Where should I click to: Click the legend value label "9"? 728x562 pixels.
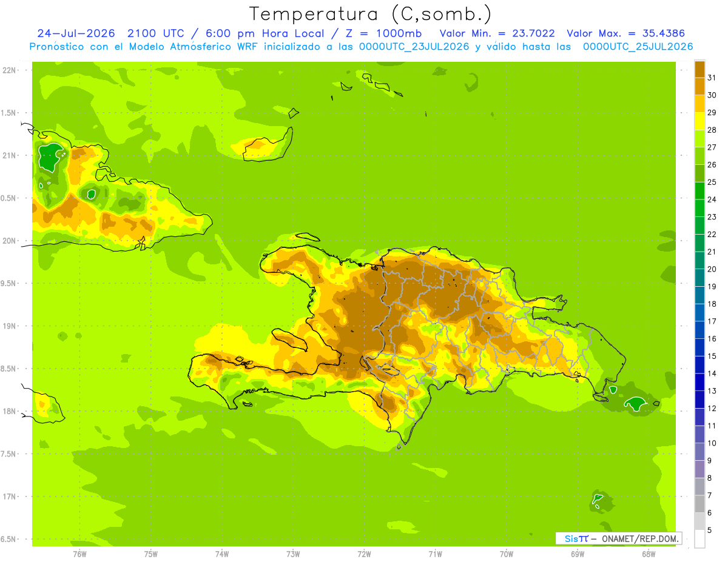(710, 461)
